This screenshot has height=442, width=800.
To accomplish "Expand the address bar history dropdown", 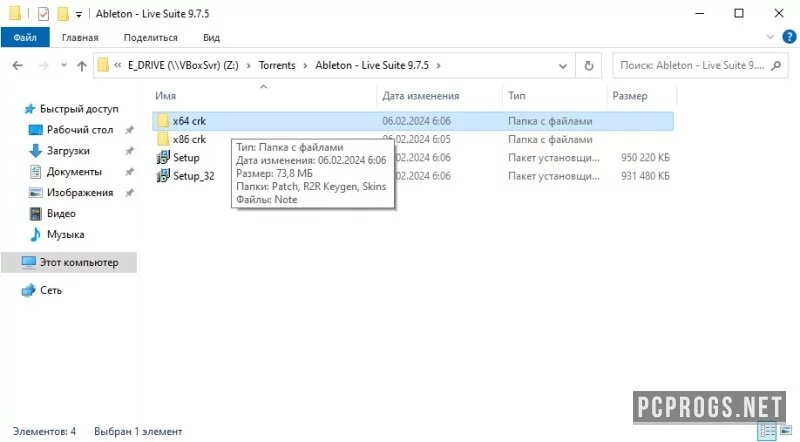I will (x=563, y=66).
